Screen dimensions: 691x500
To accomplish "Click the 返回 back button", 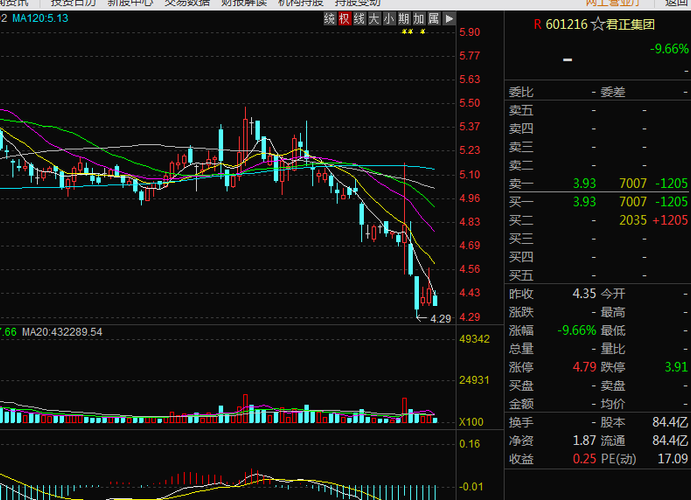I will point(677,3).
